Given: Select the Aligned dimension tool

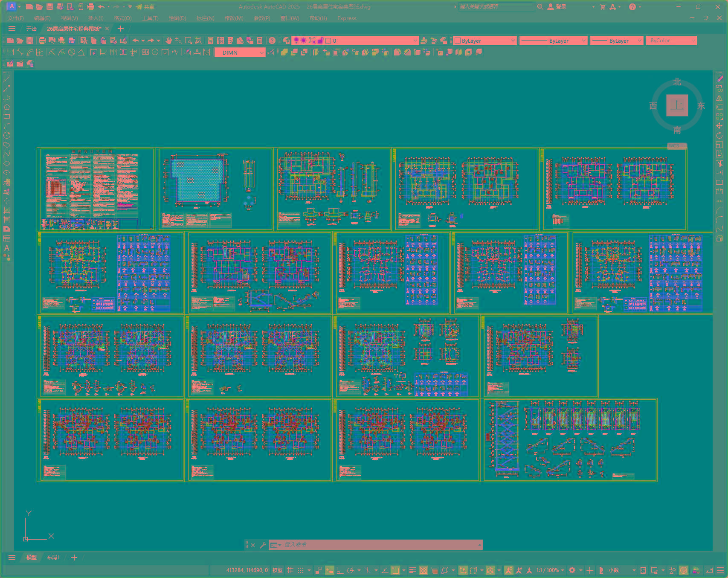Looking at the screenshot, I should [20, 52].
